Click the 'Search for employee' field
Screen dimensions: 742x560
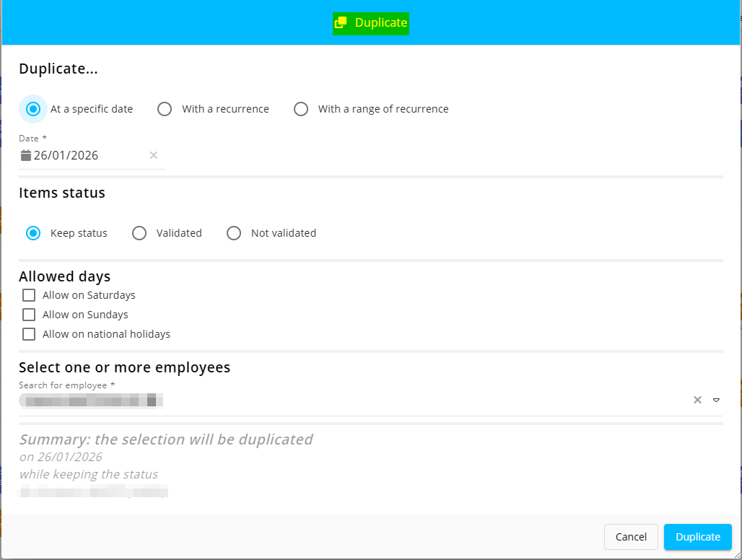pos(361,400)
